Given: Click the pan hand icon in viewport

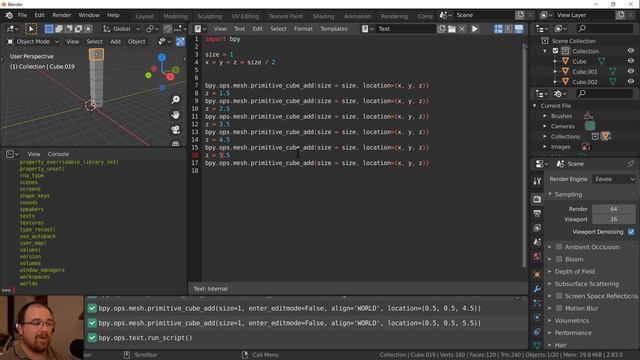Looking at the screenshot, I should click(176, 115).
